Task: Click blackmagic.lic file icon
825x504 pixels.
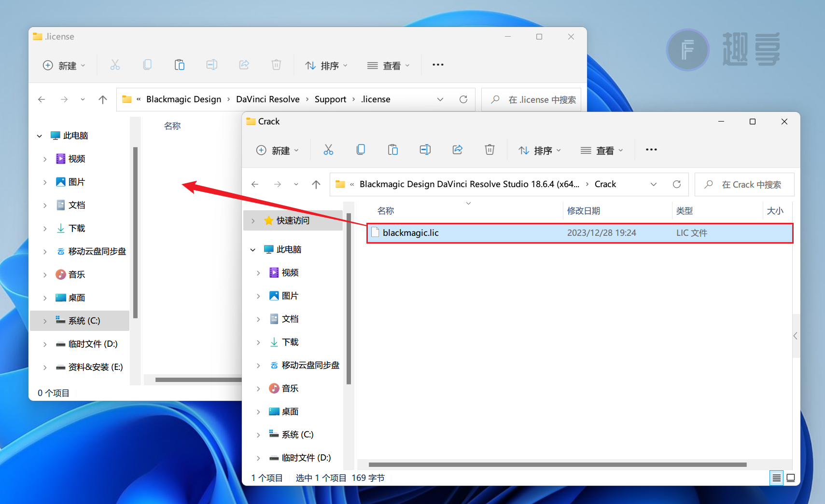Action: (375, 233)
